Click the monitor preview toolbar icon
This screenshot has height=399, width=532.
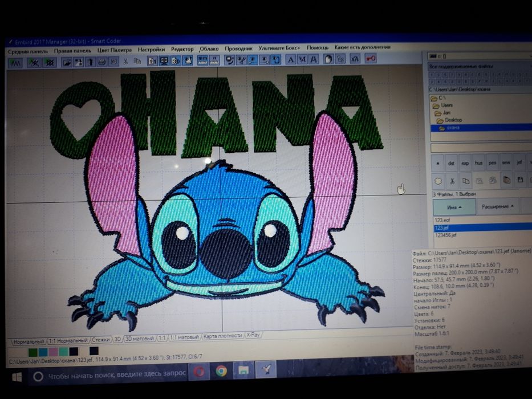(164, 61)
